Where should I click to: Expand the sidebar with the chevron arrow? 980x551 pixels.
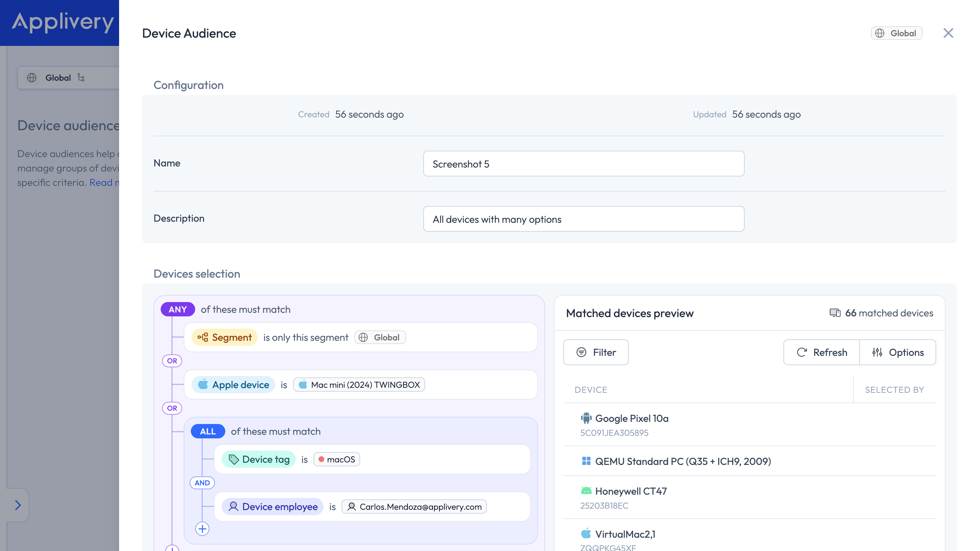18,505
